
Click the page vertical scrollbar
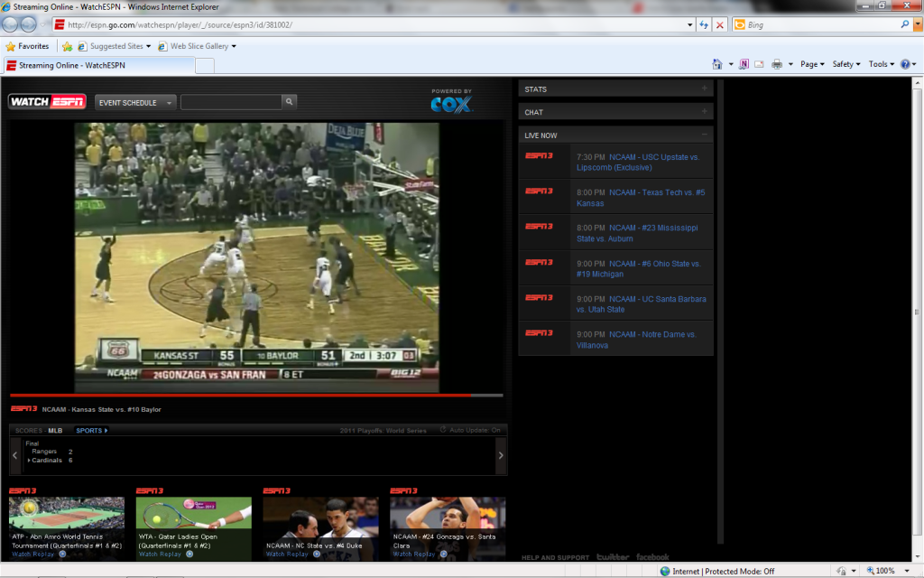coord(917,312)
